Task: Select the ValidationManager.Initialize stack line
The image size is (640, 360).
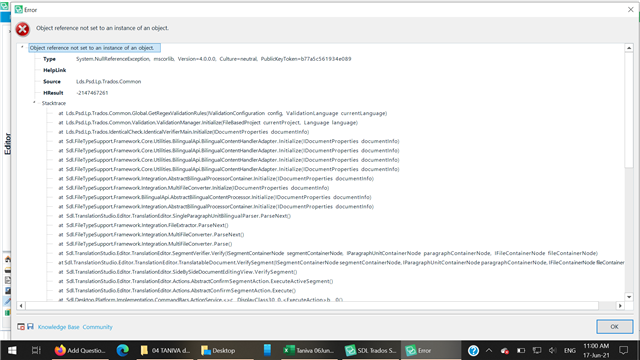Action: [x=208, y=122]
